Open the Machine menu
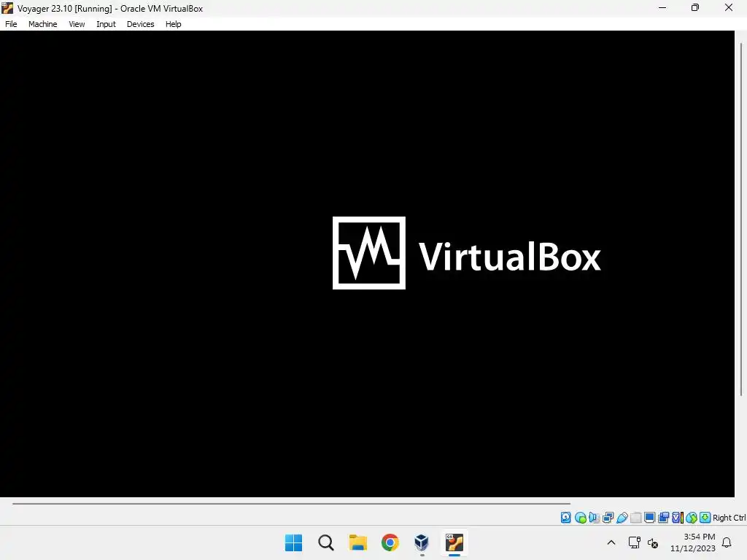This screenshot has width=747, height=560. (x=42, y=24)
